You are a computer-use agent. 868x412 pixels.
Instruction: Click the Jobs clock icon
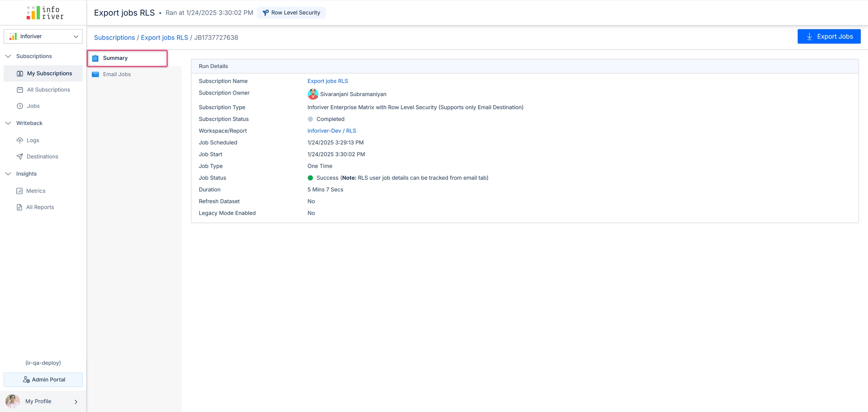20,106
